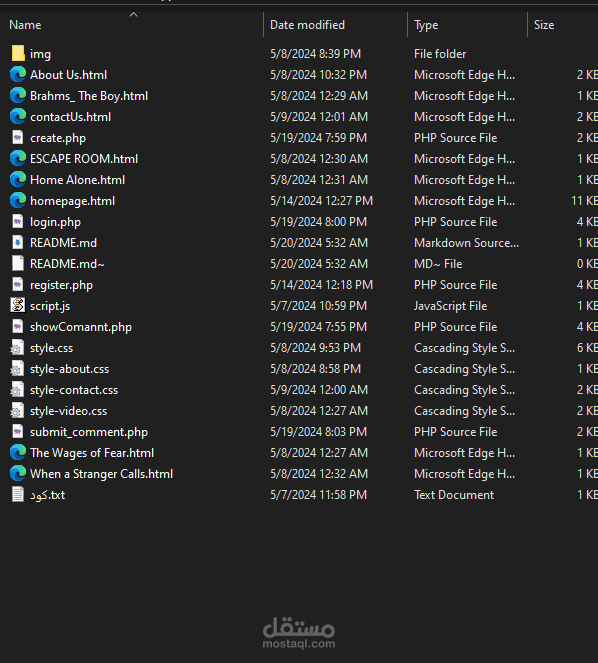
Task: Select Edge icon for The Wages of Fear.html
Action: click(18, 452)
